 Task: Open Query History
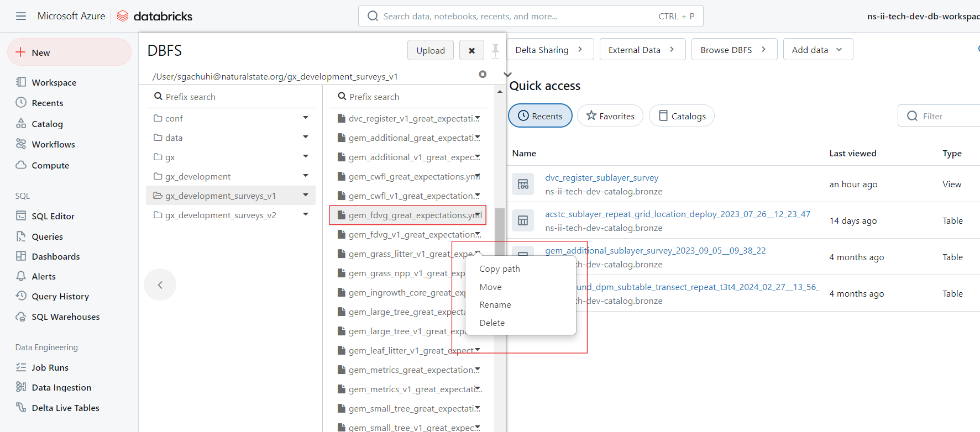pyautogui.click(x=60, y=296)
